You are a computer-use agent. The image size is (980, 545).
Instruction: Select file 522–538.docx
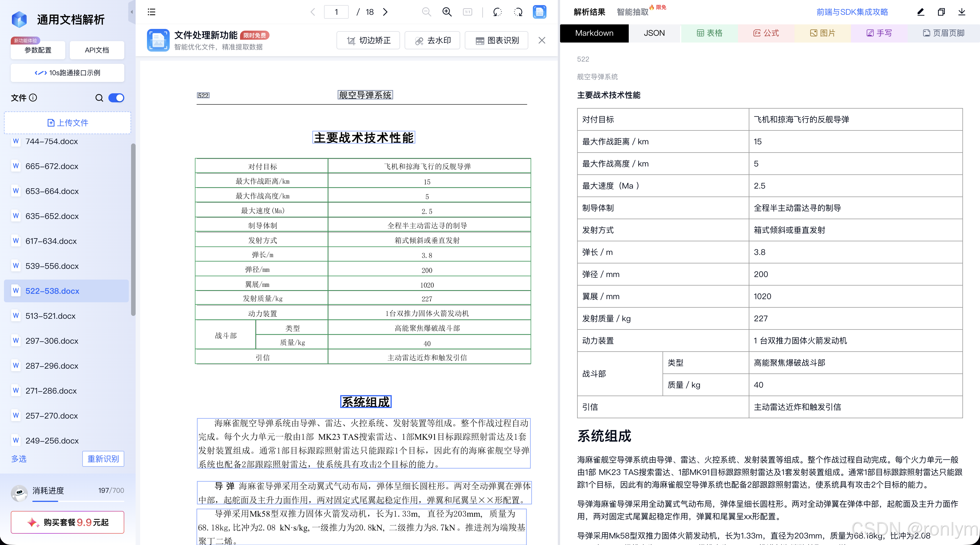[67, 291]
